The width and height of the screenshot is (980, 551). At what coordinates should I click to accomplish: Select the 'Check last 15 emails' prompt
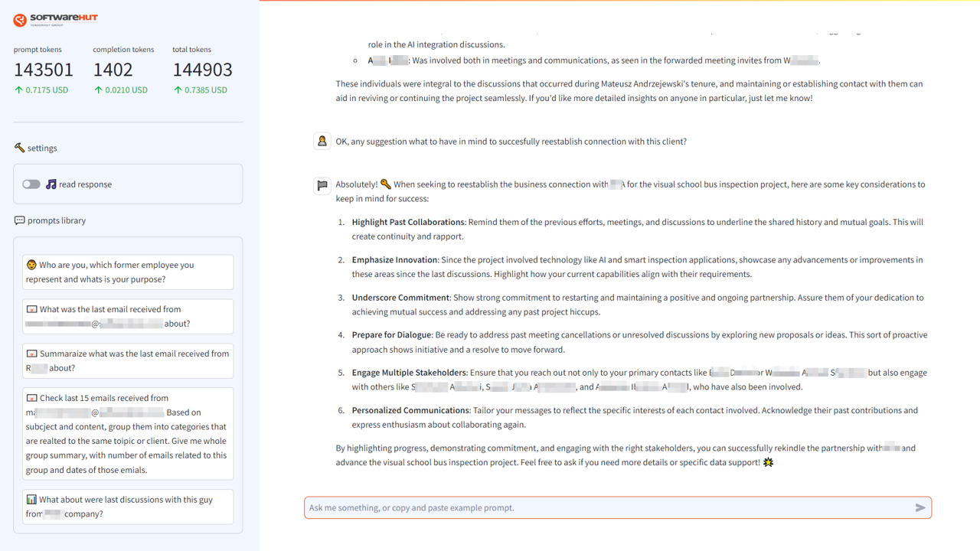point(128,434)
